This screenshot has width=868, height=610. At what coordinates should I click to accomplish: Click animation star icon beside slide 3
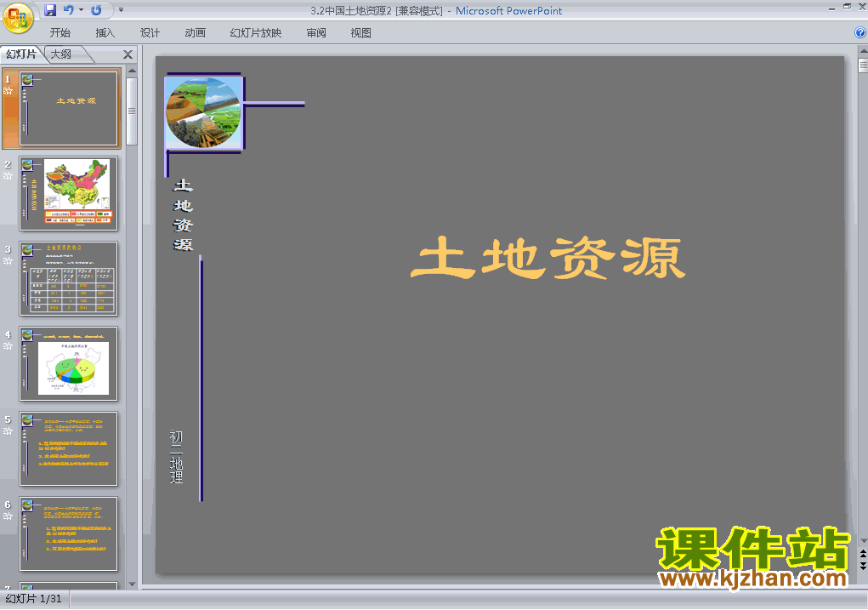(8, 261)
